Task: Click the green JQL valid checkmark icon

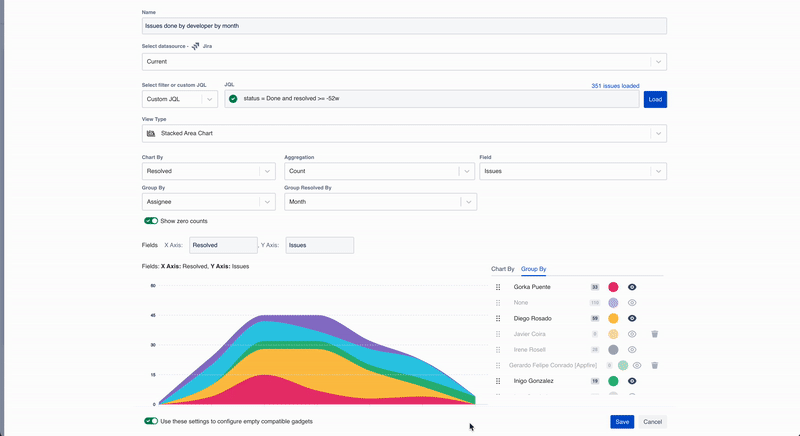Action: (x=233, y=99)
